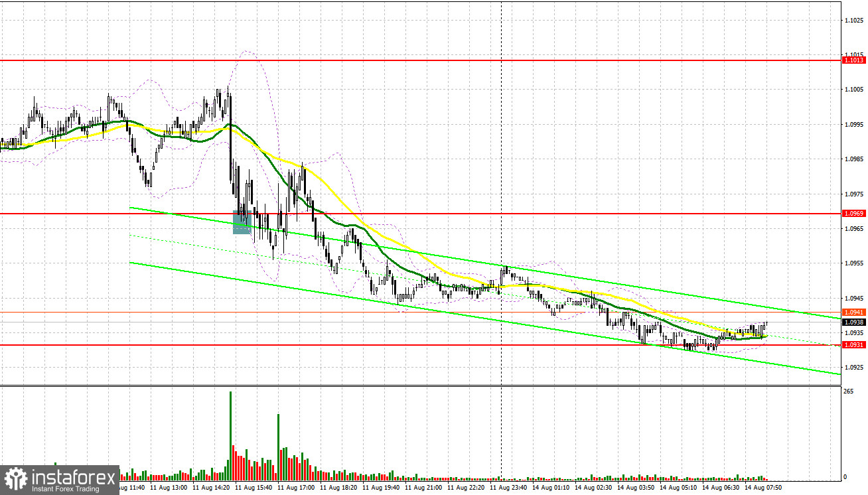Select the 1.1013 red price level tag
The image size is (868, 495).
[x=853, y=60]
